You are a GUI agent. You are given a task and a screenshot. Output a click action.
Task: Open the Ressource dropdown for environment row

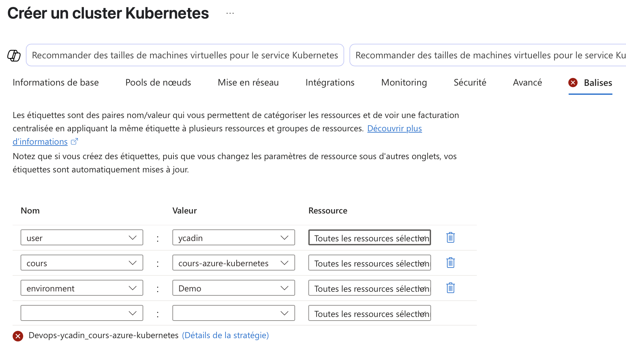pos(369,288)
